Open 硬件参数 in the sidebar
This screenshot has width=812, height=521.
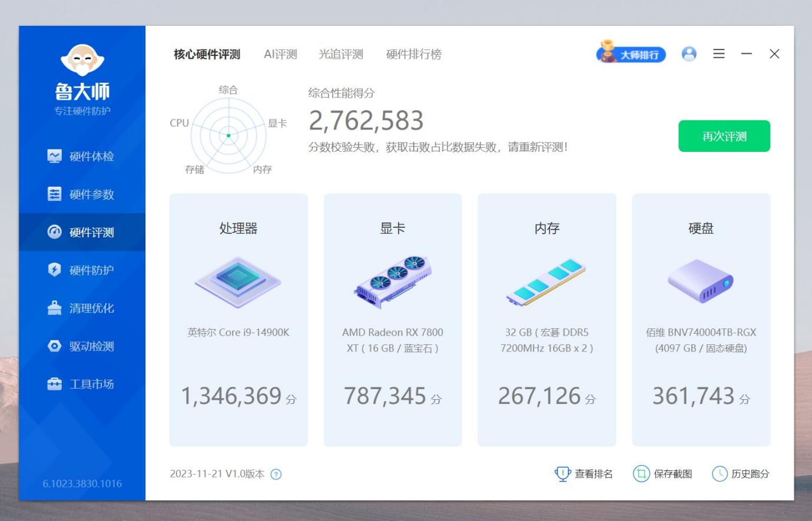coord(82,194)
